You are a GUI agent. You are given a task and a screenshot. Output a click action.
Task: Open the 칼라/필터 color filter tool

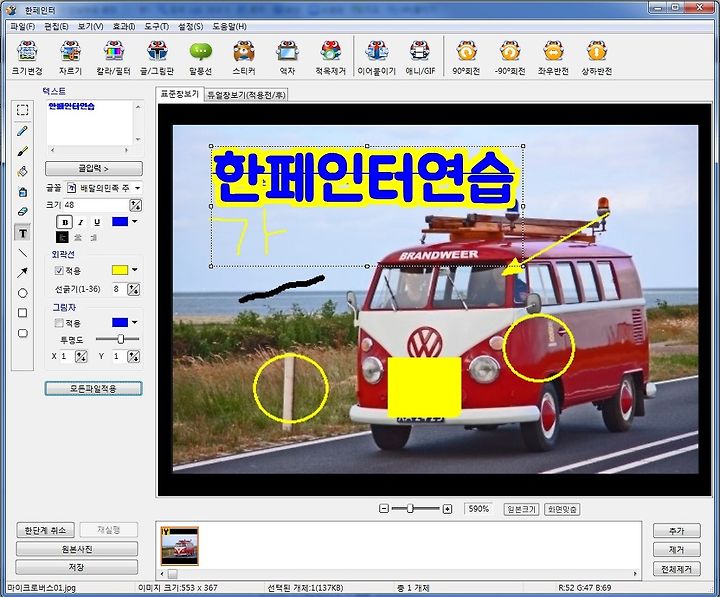tap(113, 57)
